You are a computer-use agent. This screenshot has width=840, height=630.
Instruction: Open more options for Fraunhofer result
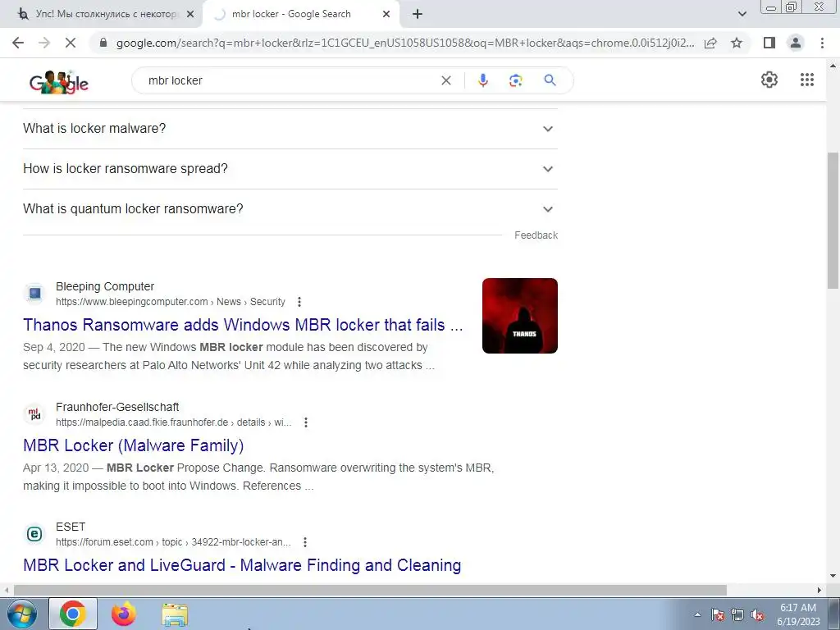pos(306,422)
